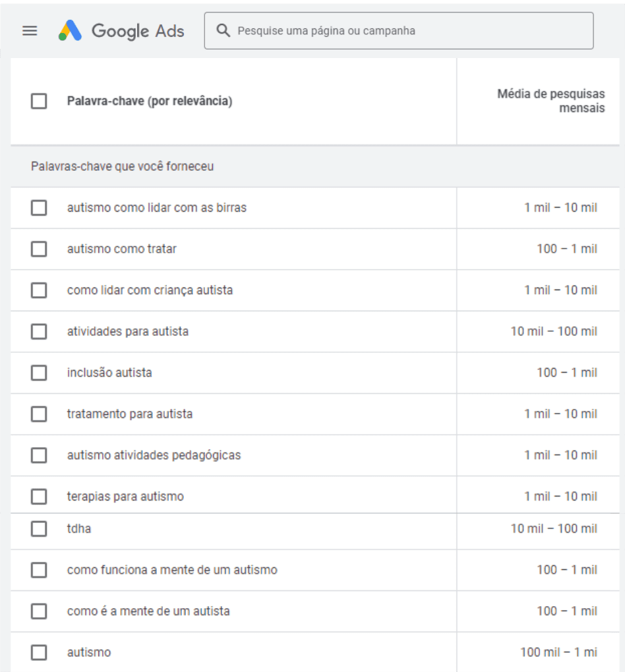Sort by 'Média de pesquisas mensais' column
Image resolution: width=625 pixels, height=672 pixels.
[x=551, y=101]
